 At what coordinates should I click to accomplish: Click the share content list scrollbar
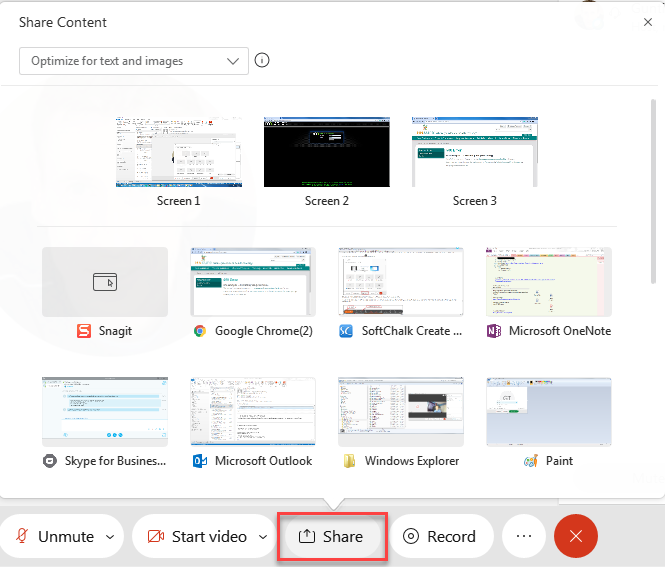[655, 190]
